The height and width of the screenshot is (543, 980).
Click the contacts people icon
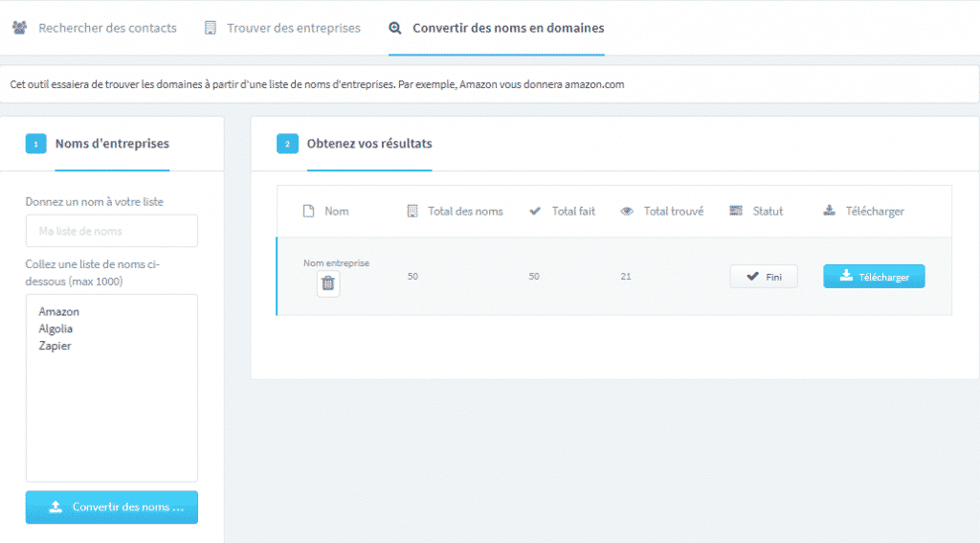19,28
